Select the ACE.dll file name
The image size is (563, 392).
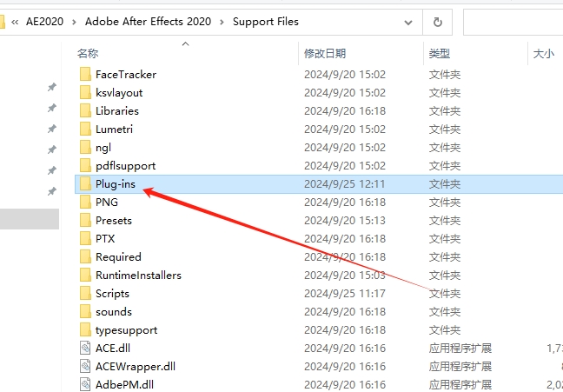click(113, 349)
